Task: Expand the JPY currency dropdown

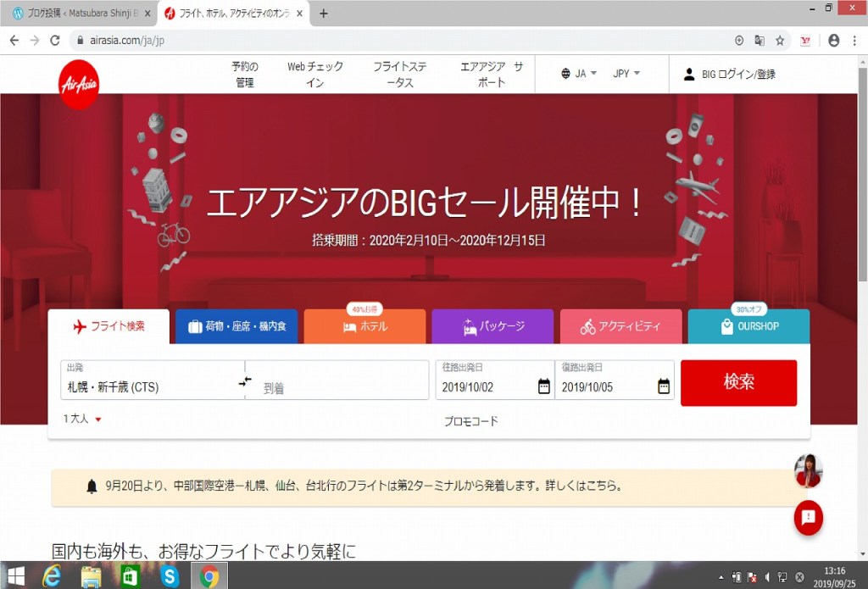Action: point(626,74)
